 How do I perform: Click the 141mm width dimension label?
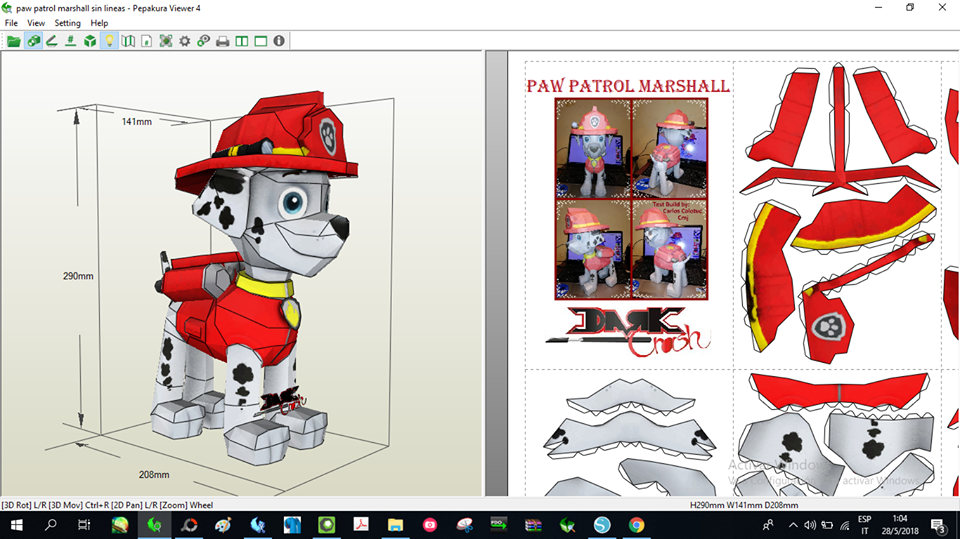[x=137, y=122]
